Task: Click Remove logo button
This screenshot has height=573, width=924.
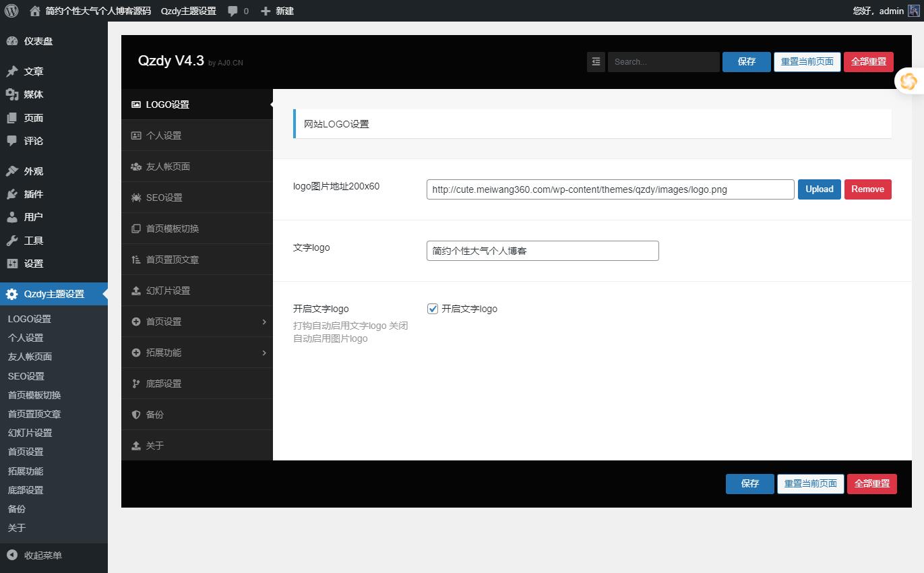Action: tap(868, 189)
